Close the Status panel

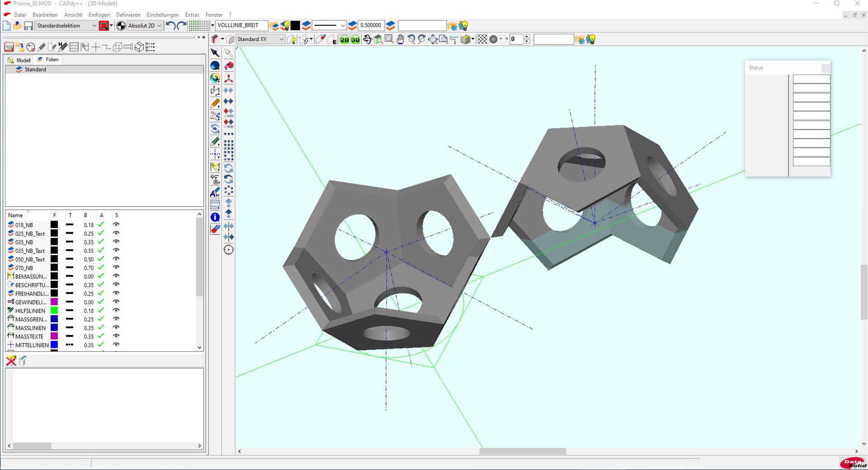[x=826, y=68]
